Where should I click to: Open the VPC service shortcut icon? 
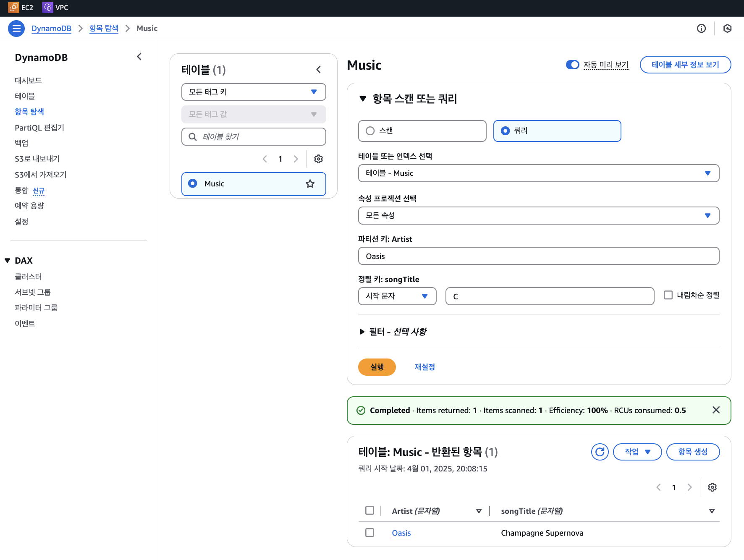pyautogui.click(x=47, y=8)
